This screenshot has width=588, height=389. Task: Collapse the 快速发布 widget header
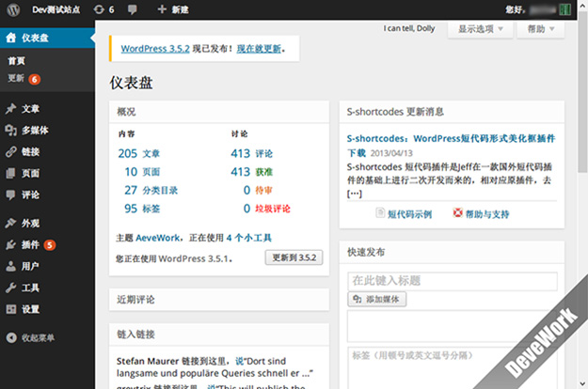click(x=452, y=252)
